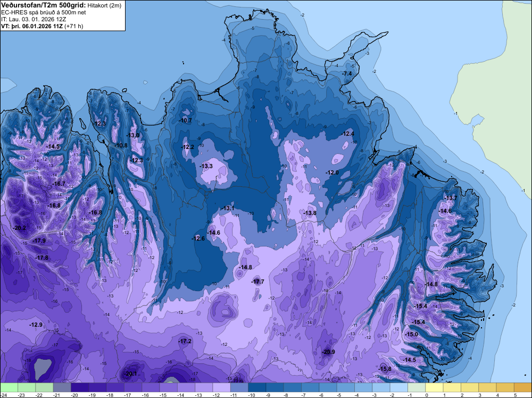Click the -15.8 temperature value

[385, 369]
